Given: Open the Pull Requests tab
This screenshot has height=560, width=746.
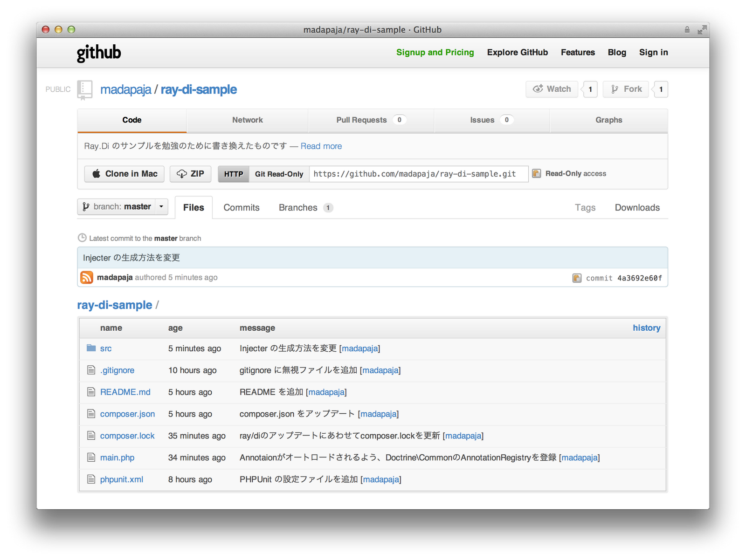Looking at the screenshot, I should point(371,120).
